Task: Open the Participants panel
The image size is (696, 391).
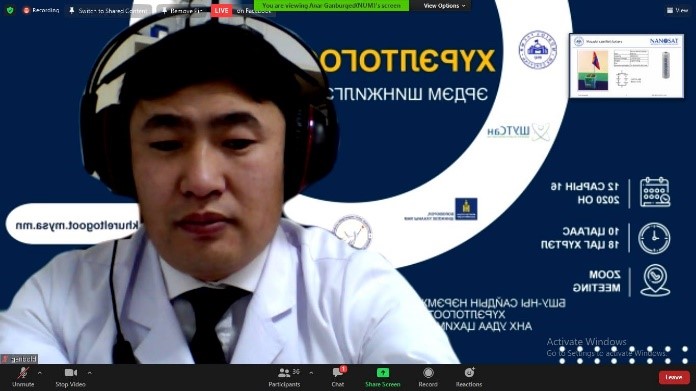Action: click(x=285, y=377)
